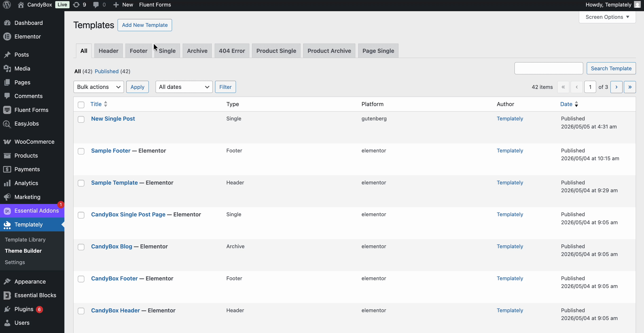The width and height of the screenshot is (644, 333).
Task: Open the comments bubble icon in admin bar
Action: [x=96, y=5]
